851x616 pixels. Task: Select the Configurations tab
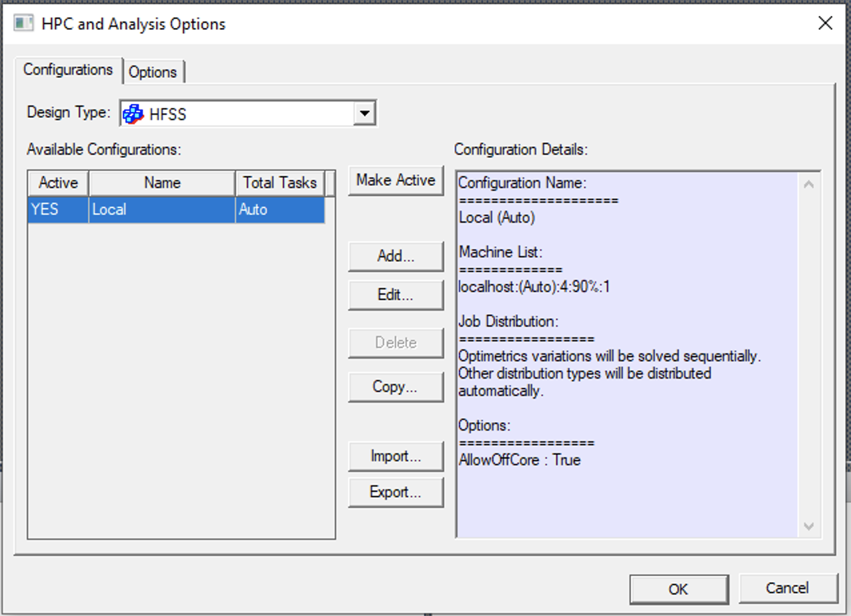(x=68, y=70)
